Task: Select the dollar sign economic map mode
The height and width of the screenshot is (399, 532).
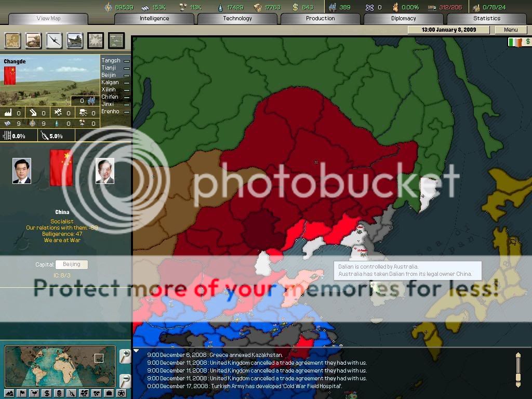Action: pyautogui.click(x=47, y=393)
